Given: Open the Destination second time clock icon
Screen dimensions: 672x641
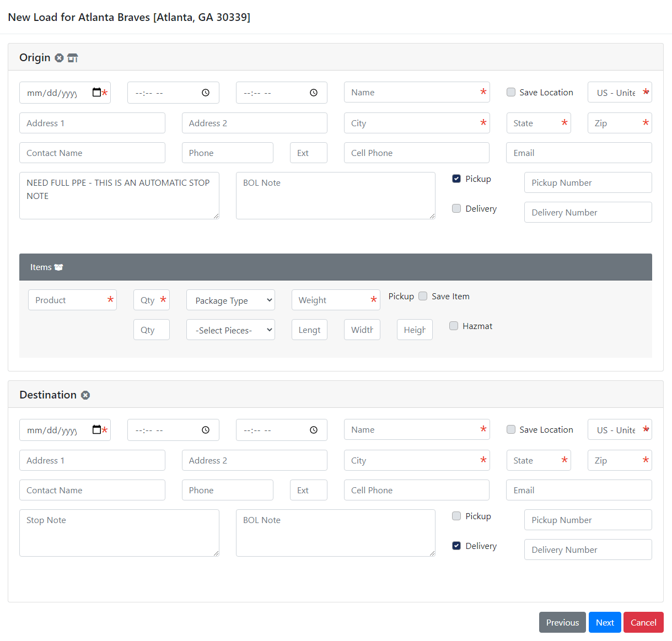Looking at the screenshot, I should 314,430.
